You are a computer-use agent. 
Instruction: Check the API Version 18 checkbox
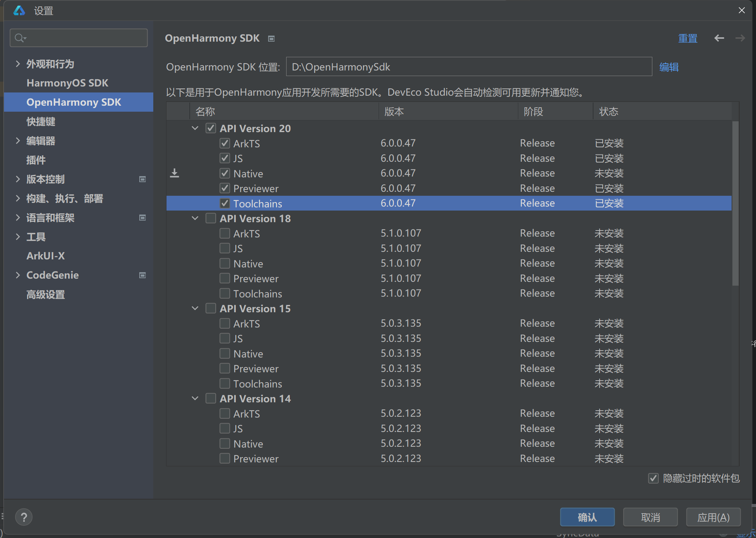pos(211,218)
